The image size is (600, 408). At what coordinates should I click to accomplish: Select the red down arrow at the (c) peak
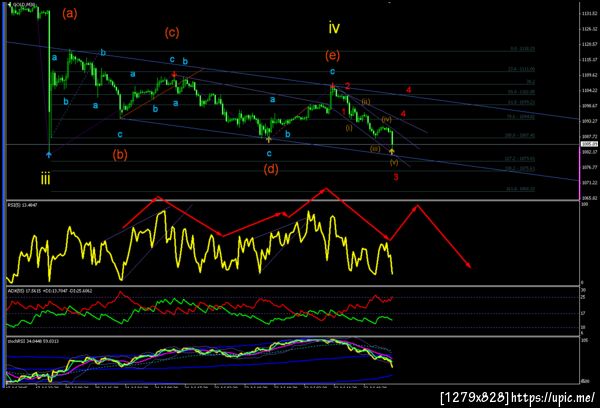click(x=174, y=74)
